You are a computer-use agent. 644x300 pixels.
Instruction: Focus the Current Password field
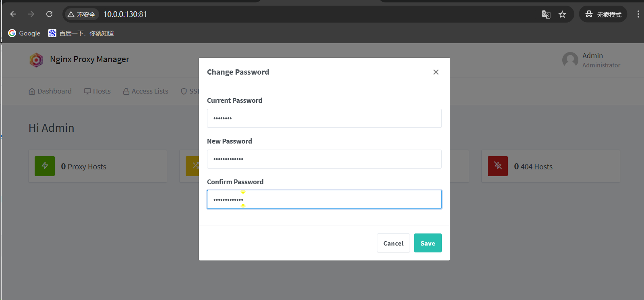pos(324,119)
